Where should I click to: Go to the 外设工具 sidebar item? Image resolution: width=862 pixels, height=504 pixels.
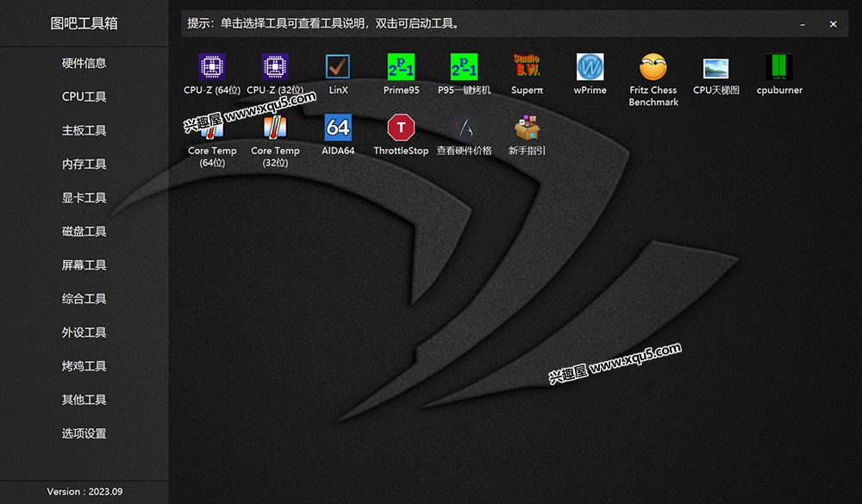pos(84,333)
